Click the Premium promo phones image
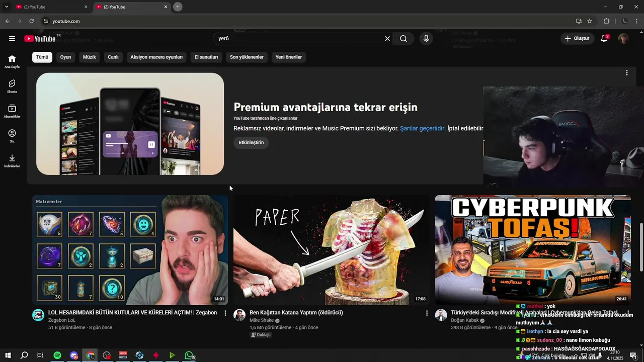 coord(130,124)
